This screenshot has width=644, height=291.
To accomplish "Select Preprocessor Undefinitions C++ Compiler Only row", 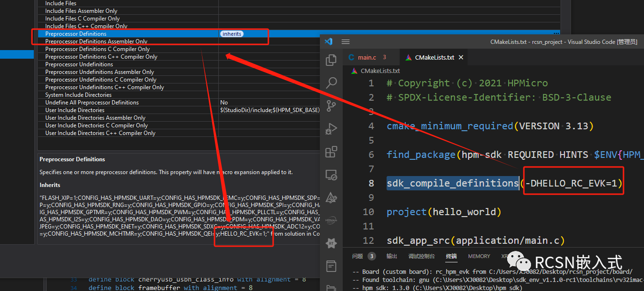I will click(178, 87).
